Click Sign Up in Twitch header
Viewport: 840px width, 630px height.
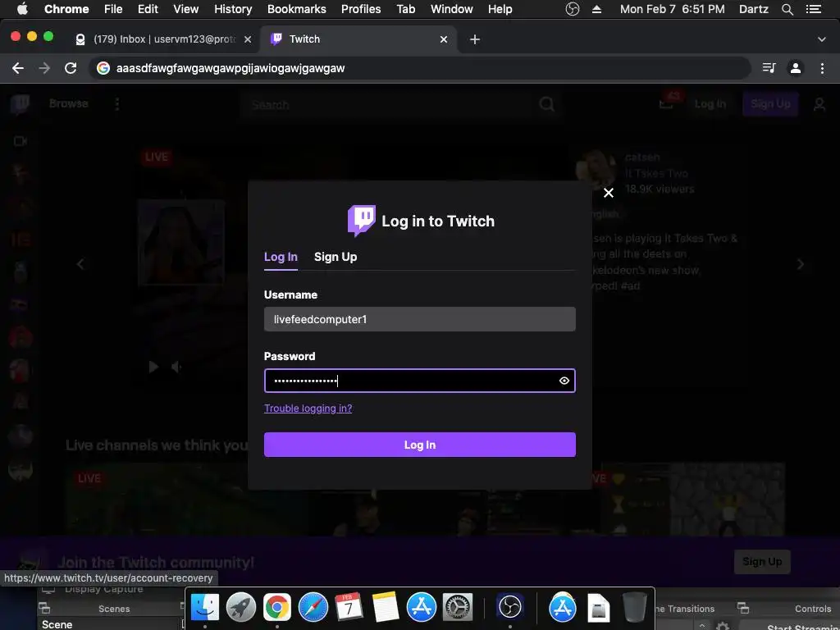tap(770, 104)
